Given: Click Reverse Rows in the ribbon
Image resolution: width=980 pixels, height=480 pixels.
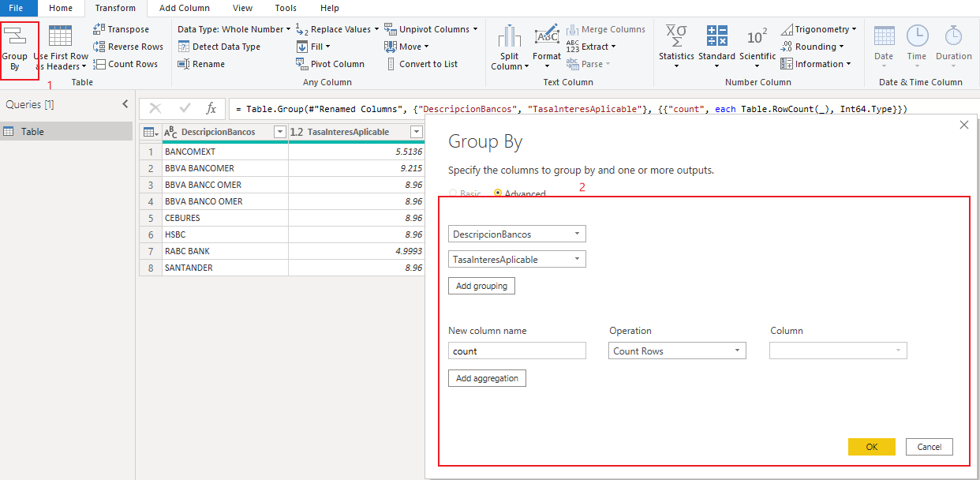Looking at the screenshot, I should click(x=128, y=47).
